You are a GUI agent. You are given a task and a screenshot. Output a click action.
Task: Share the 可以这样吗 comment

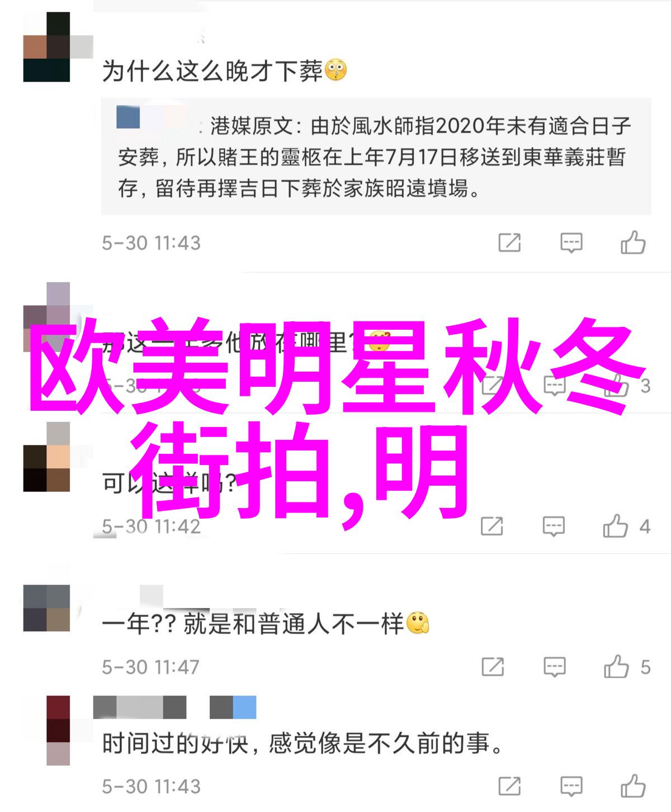(x=492, y=526)
